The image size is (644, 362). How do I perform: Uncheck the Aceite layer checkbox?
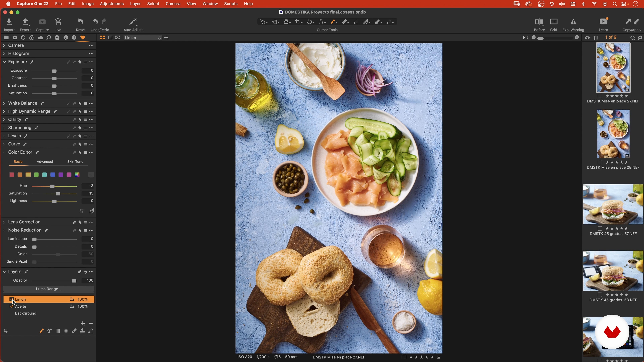click(12, 306)
